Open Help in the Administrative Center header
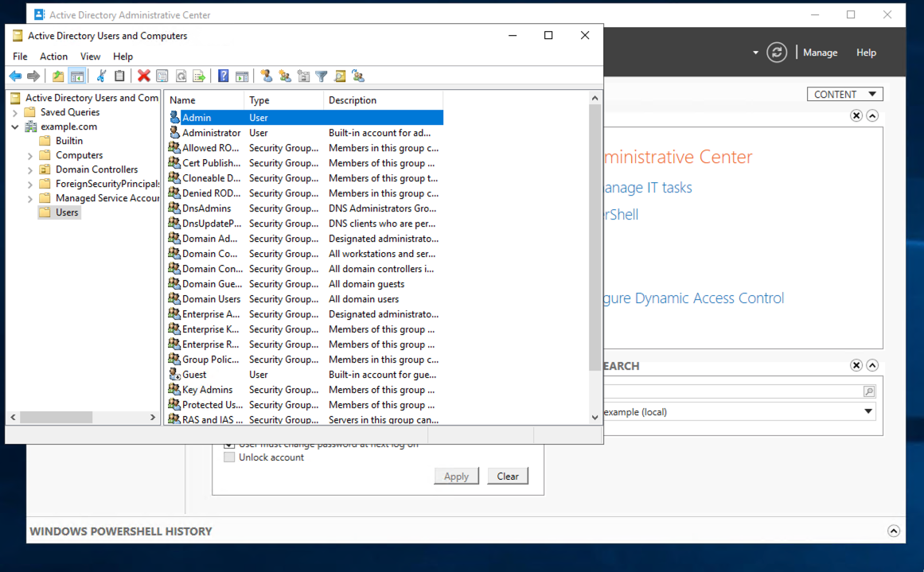Screen dimensions: 924x572 (x=866, y=53)
